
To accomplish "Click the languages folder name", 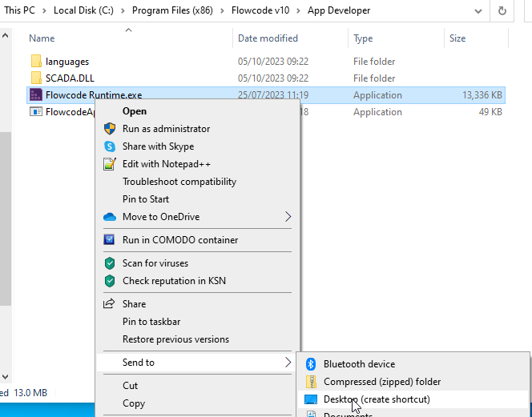I will pyautogui.click(x=67, y=62).
